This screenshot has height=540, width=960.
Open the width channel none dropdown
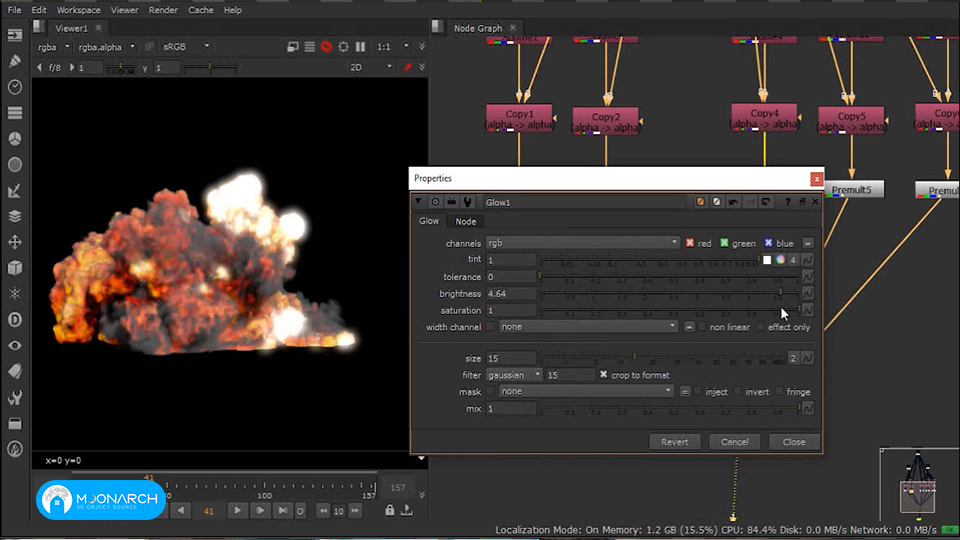click(588, 327)
